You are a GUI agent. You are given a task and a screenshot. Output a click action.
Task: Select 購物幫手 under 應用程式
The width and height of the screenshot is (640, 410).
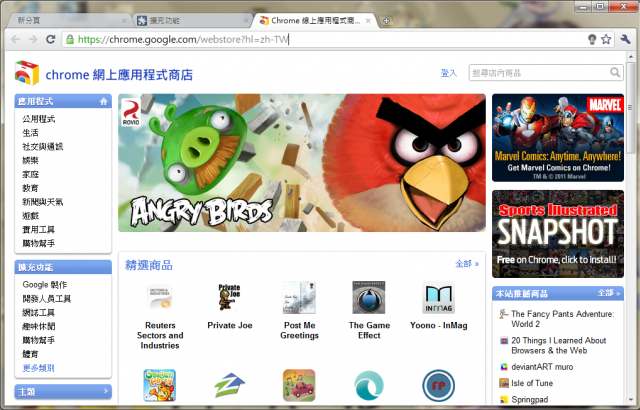(x=38, y=244)
